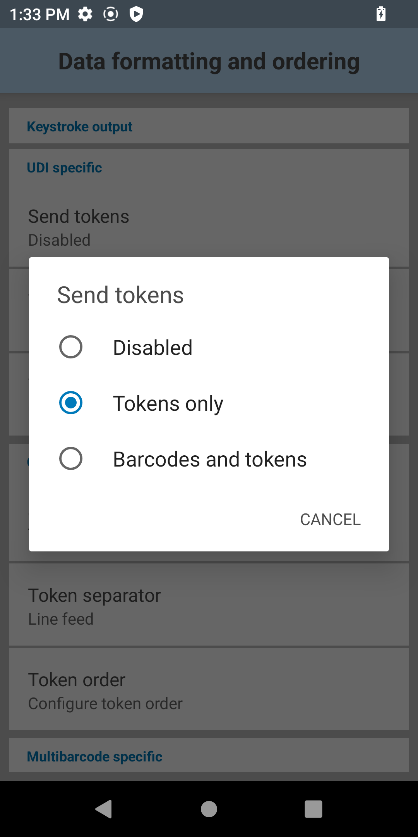Tap the Android home circle icon

click(x=209, y=809)
